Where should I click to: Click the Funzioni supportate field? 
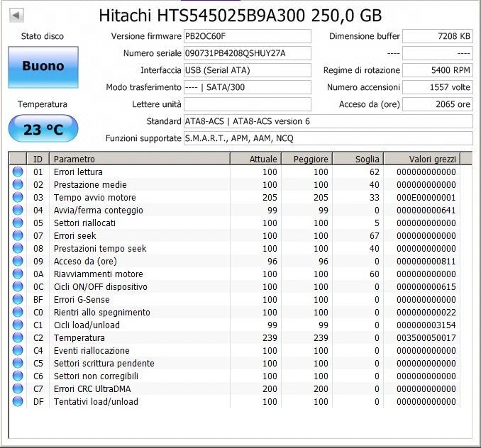click(328, 138)
